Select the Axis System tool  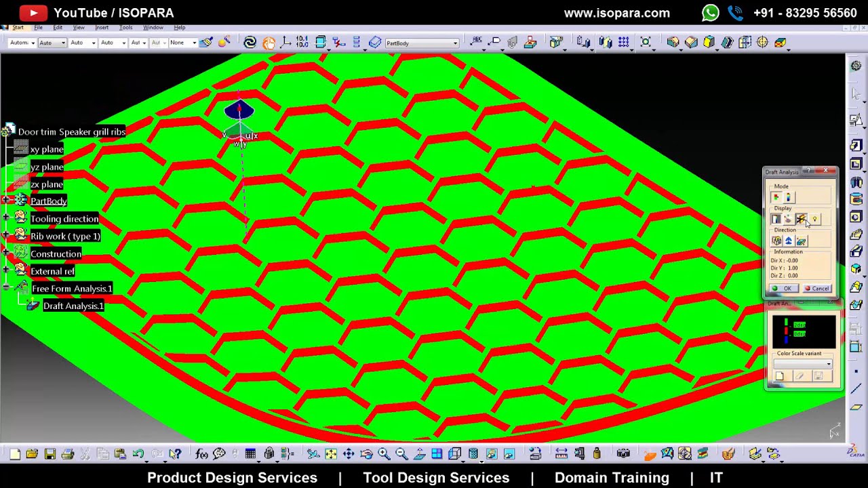point(286,43)
